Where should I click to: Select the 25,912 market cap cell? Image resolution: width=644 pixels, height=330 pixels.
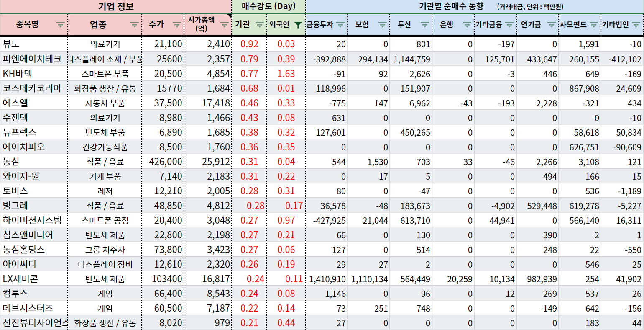pyautogui.click(x=208, y=162)
